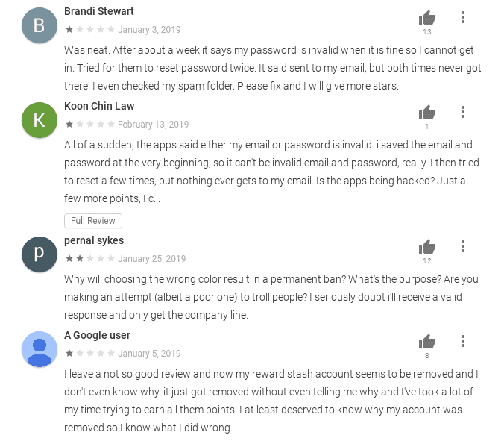The image size is (504, 441).
Task: Open options menu for Brandi Stewart's review
Action: pos(463,17)
